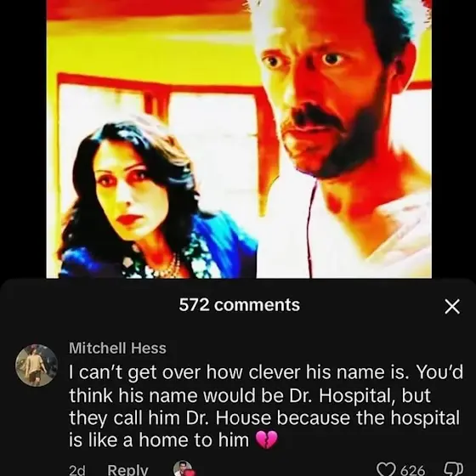
Task: Open the Mitchell Hess username link
Action: pyautogui.click(x=117, y=348)
